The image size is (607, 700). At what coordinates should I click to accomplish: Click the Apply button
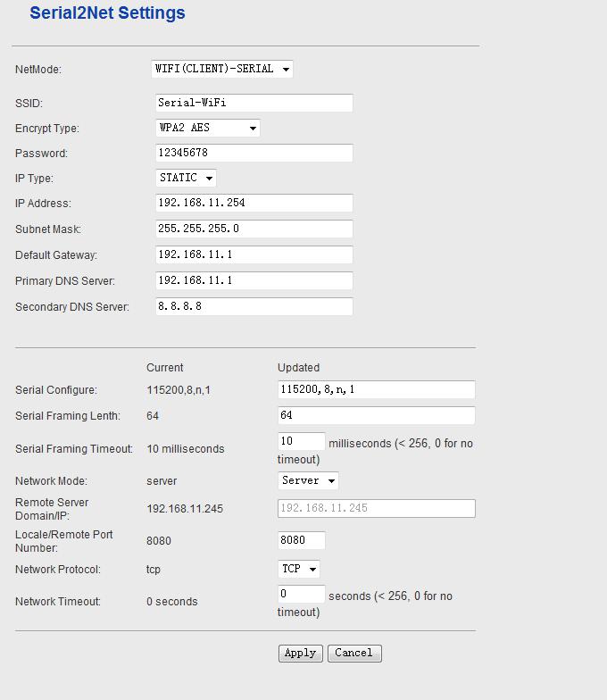[300, 654]
